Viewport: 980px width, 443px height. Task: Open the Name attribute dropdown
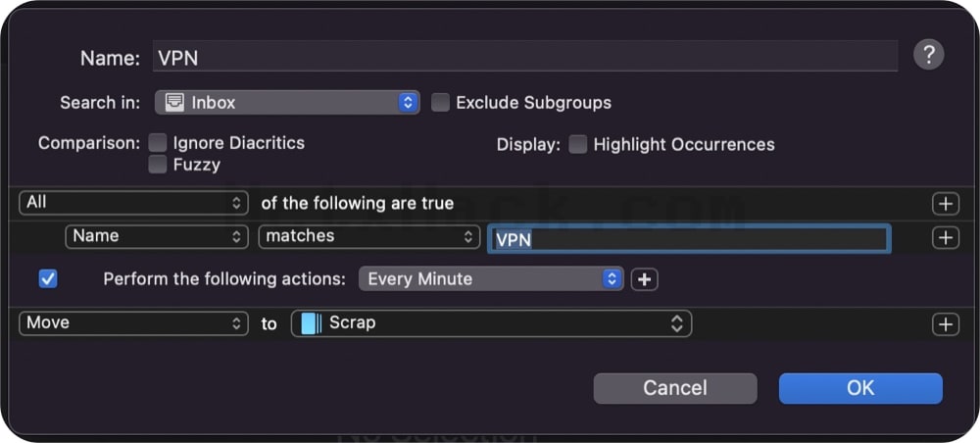point(156,236)
